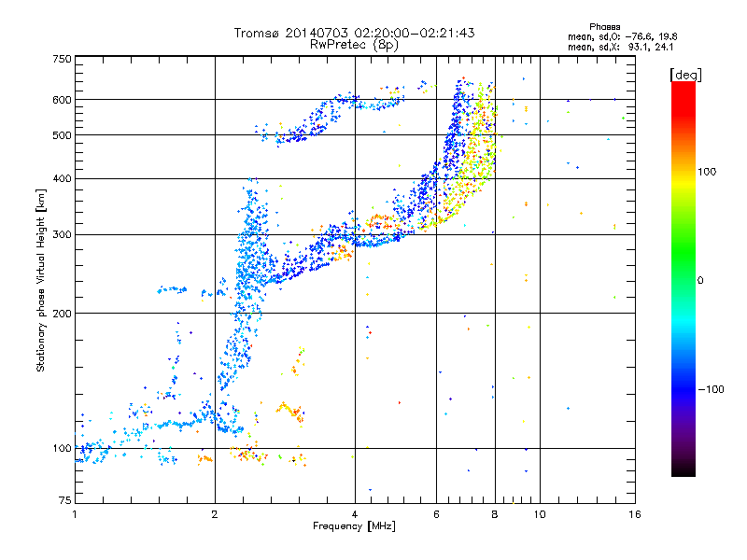
Task: Click the colorbar tick label "-100"
Action: 711,389
